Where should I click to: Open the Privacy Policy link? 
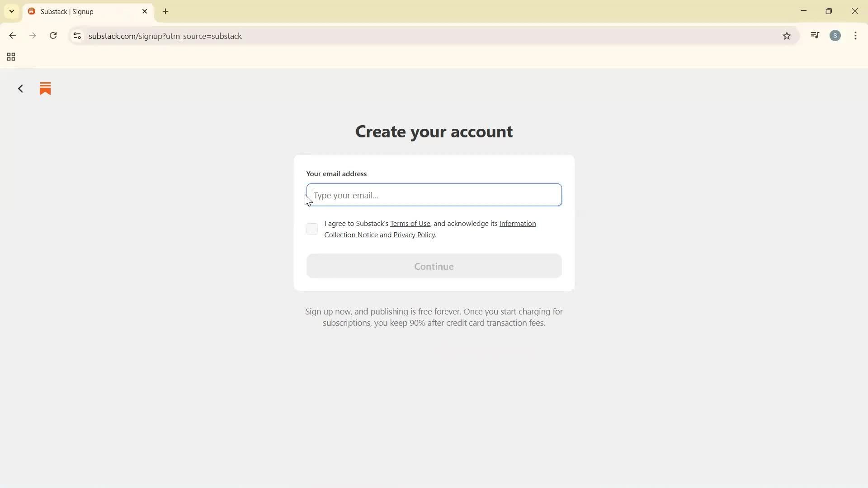coord(414,235)
